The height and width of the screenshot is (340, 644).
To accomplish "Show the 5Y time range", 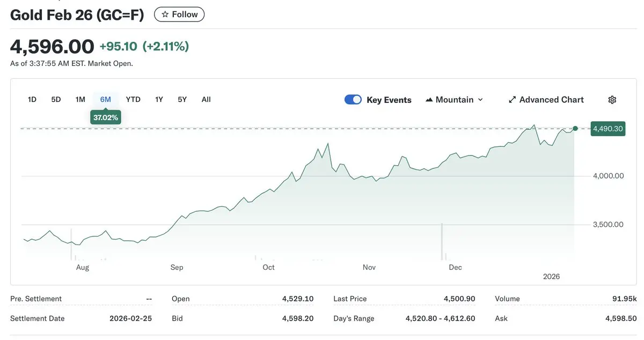I will (x=182, y=99).
